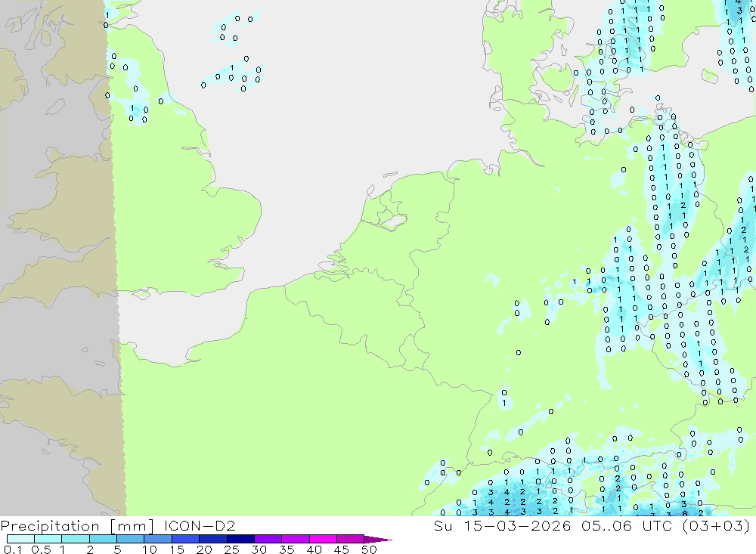Click the '05..06' forecast time text
The height and width of the screenshot is (554, 756).
[x=606, y=525]
